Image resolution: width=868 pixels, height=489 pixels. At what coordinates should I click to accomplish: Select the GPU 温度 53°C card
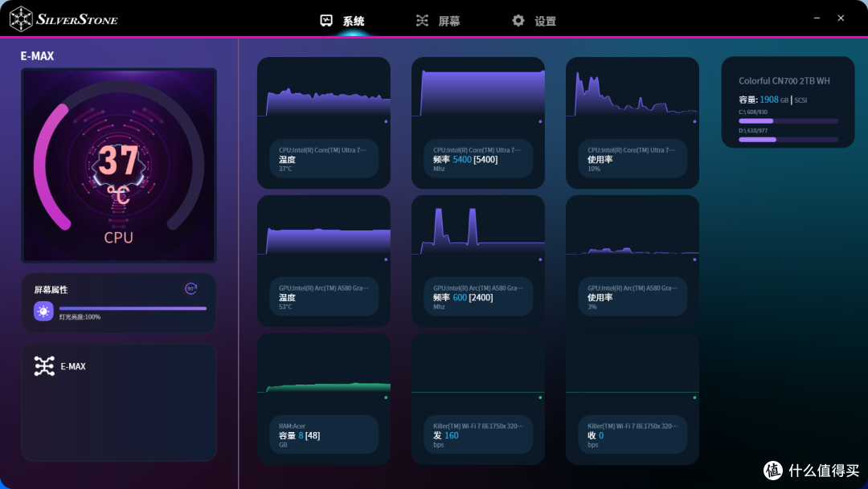point(324,260)
